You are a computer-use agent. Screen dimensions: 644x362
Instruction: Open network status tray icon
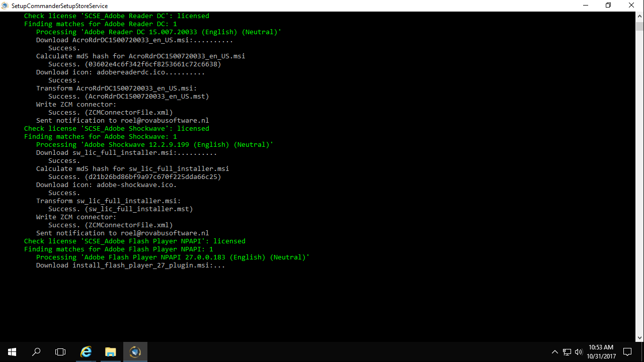[x=567, y=352]
